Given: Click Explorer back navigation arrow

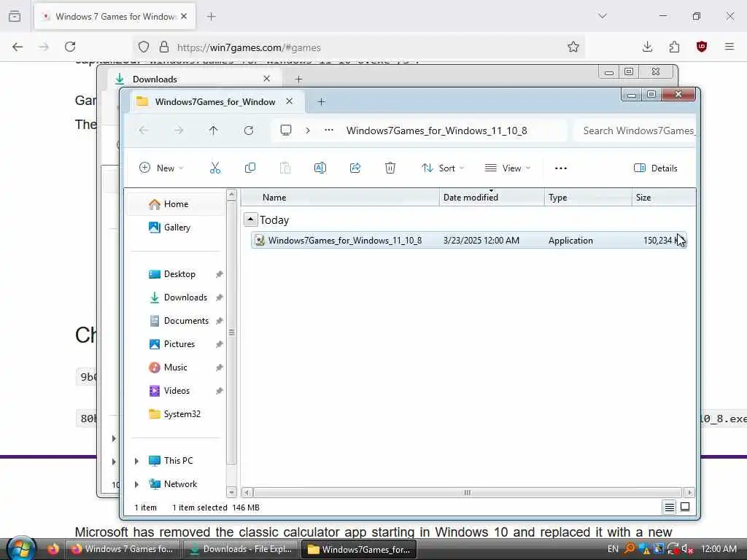Looking at the screenshot, I should click(144, 131).
